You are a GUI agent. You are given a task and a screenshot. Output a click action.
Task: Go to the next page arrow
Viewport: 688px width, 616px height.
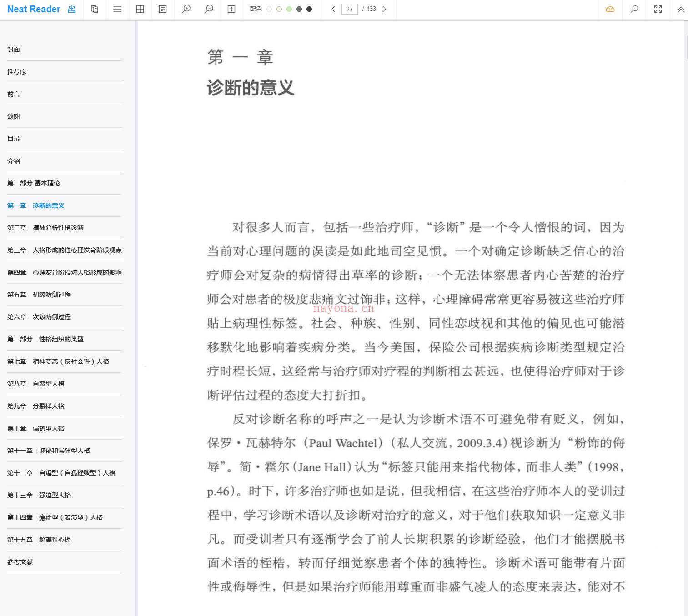384,9
